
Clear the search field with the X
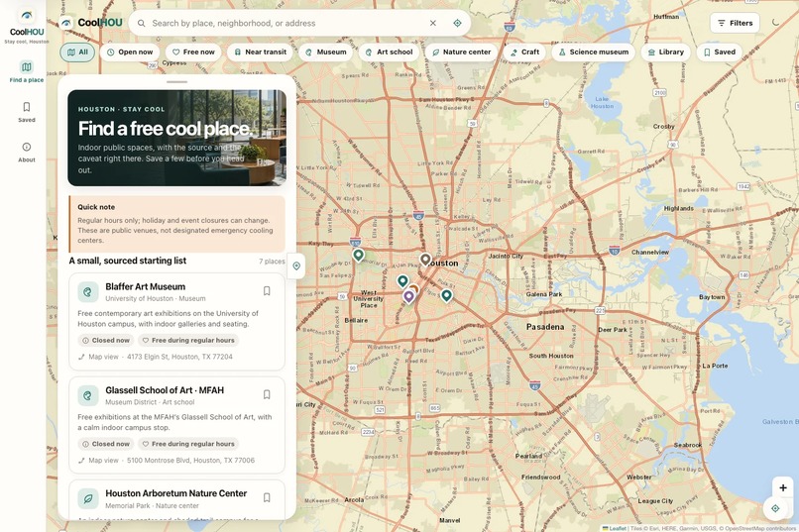(x=432, y=23)
